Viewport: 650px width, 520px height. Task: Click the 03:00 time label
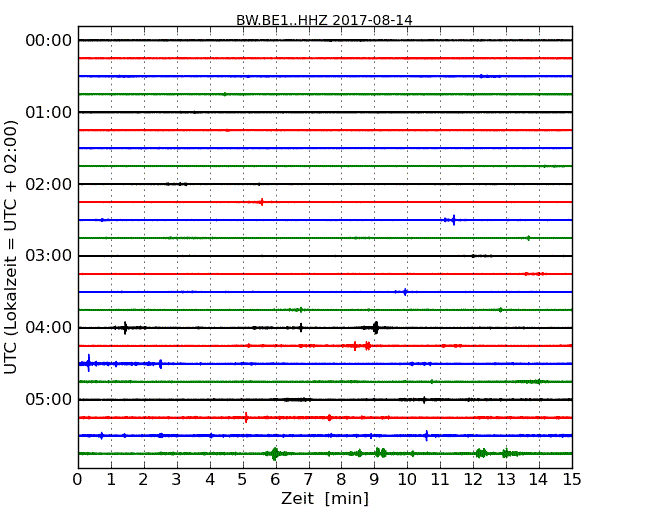point(49,256)
